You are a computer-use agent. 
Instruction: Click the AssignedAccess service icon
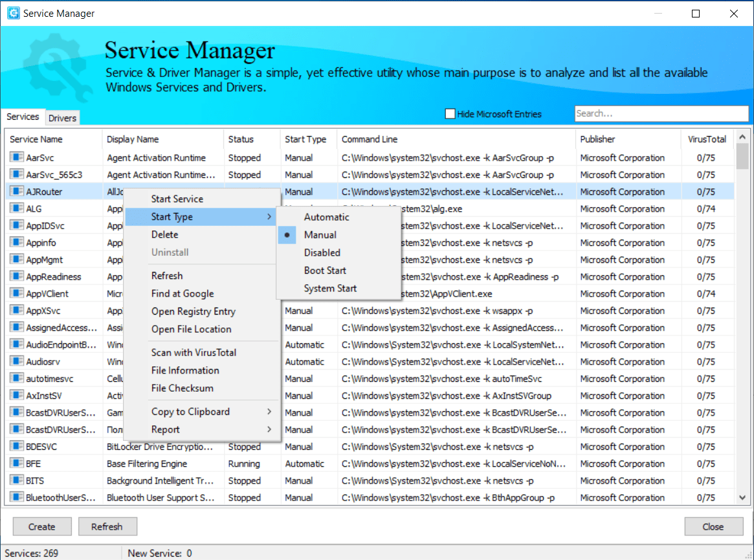click(17, 327)
